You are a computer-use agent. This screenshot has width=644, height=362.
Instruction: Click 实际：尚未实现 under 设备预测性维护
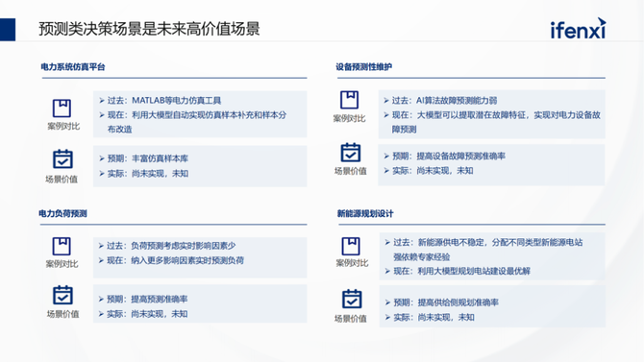coord(421,171)
